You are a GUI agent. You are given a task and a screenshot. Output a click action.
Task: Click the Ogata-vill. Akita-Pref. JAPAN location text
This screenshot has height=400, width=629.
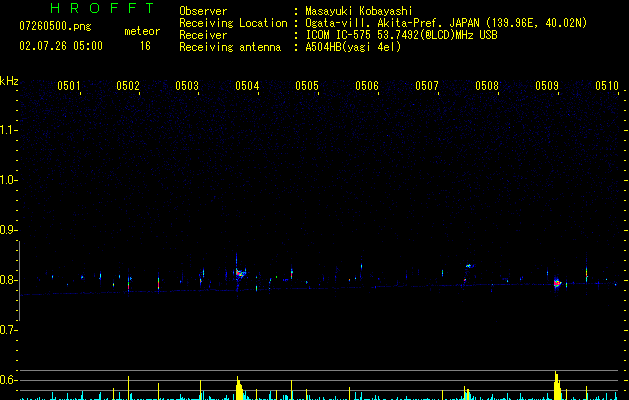pos(446,23)
